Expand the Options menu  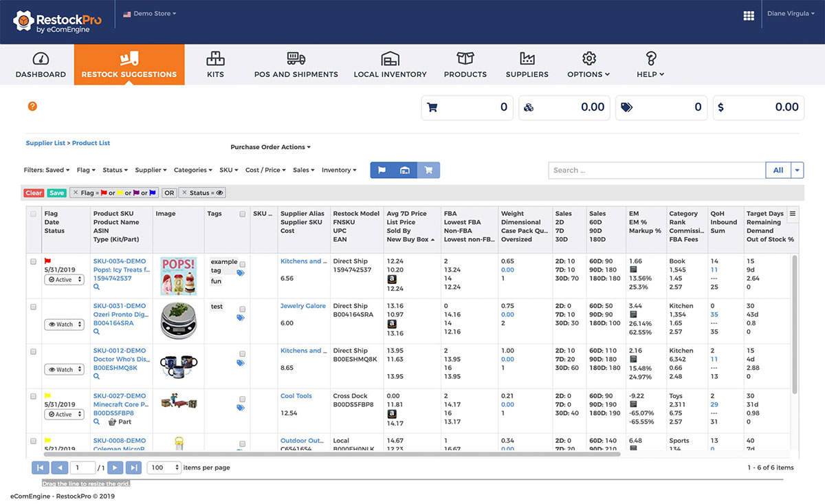pos(588,65)
